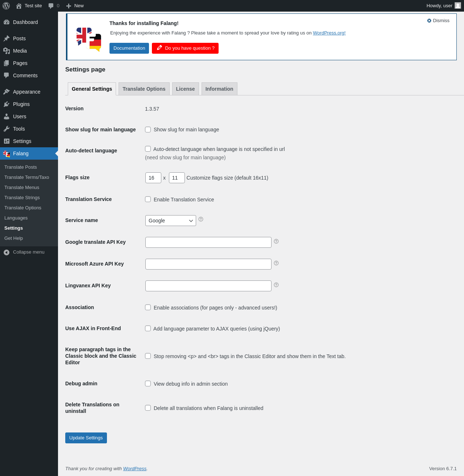Click help icon for Lingvanex API Key

(276, 285)
